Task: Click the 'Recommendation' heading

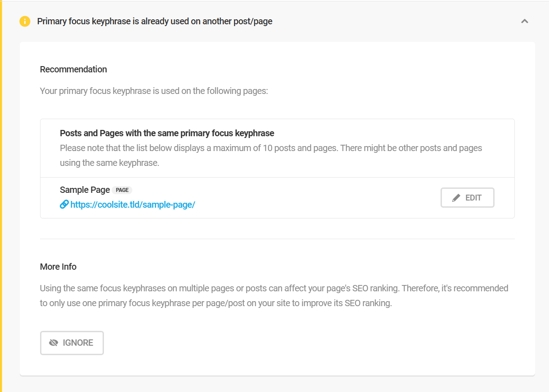Action: [73, 69]
